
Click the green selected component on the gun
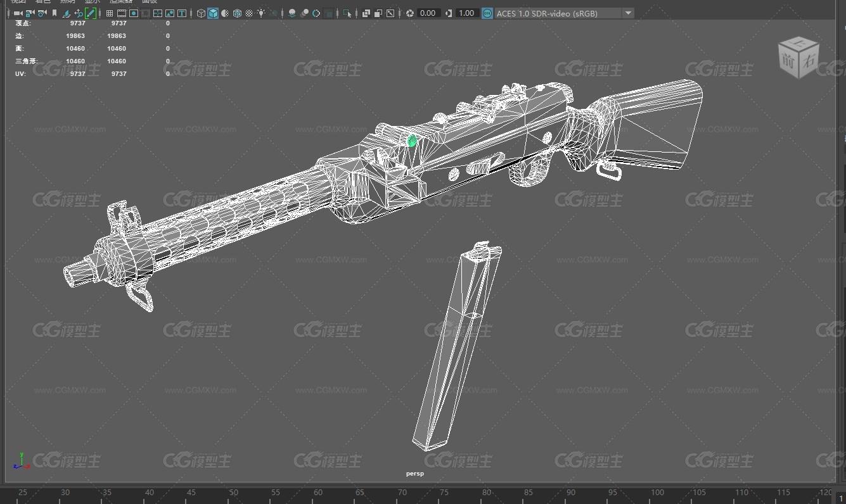click(x=413, y=141)
